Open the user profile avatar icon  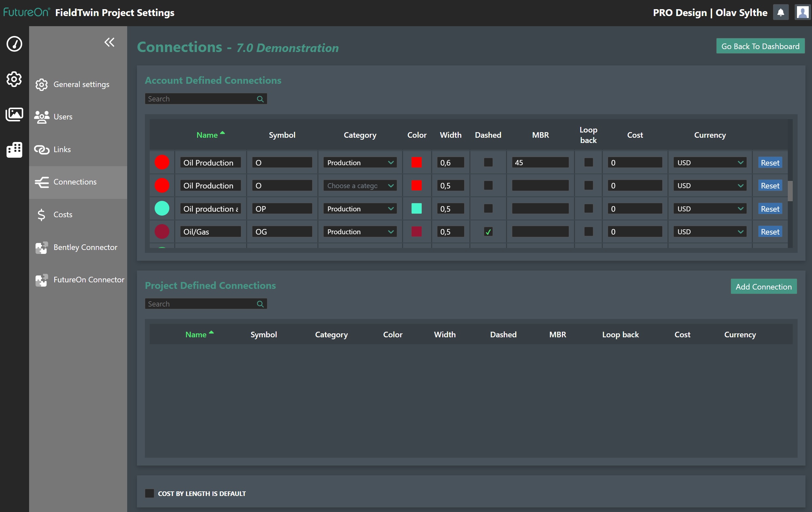[x=803, y=13]
